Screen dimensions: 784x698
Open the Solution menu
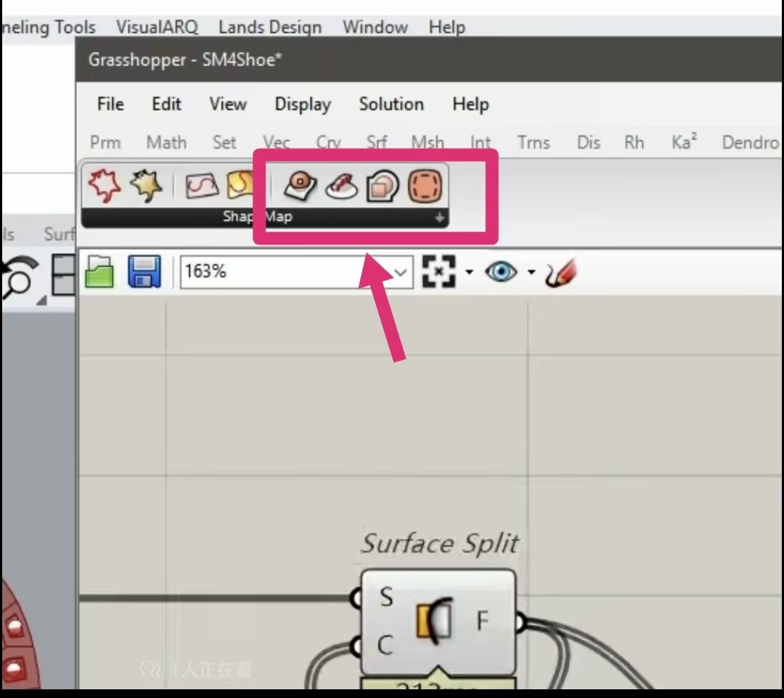pos(391,104)
